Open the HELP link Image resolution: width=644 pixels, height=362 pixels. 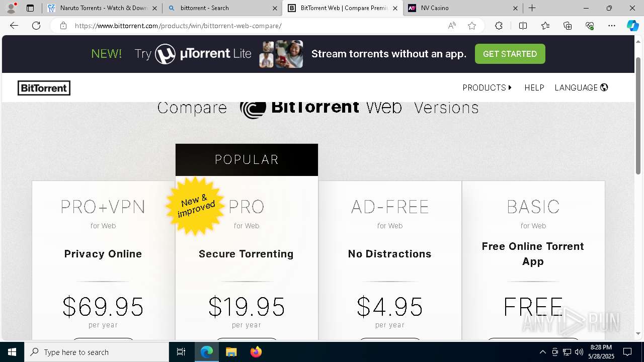tap(534, 87)
